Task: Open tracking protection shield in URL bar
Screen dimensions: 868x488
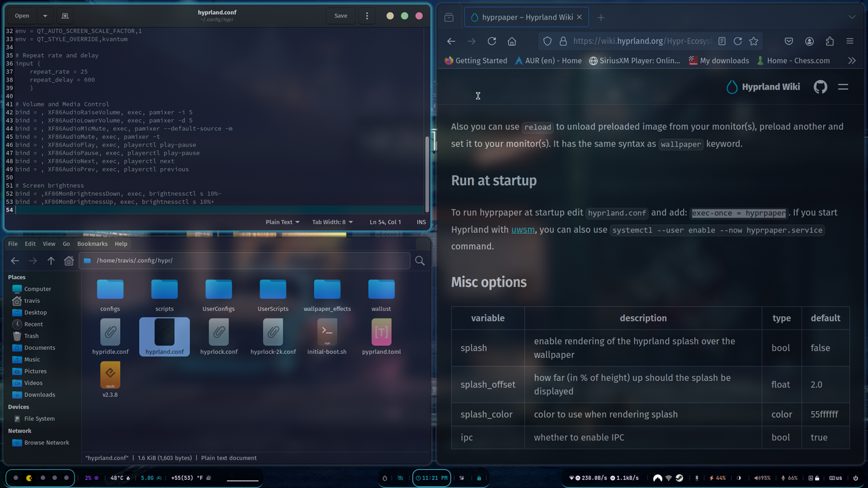Action: pyautogui.click(x=547, y=41)
